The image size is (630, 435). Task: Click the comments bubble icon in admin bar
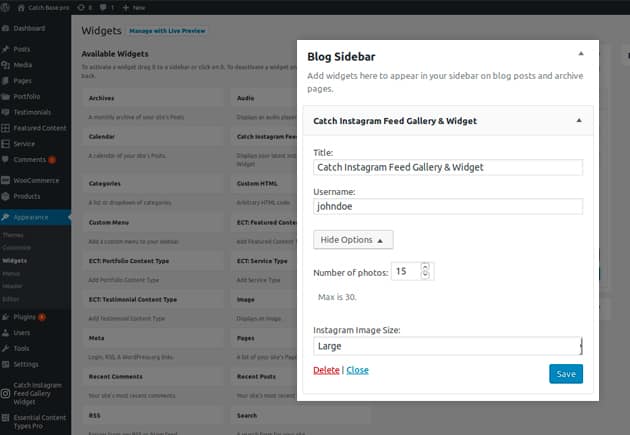(x=103, y=7)
